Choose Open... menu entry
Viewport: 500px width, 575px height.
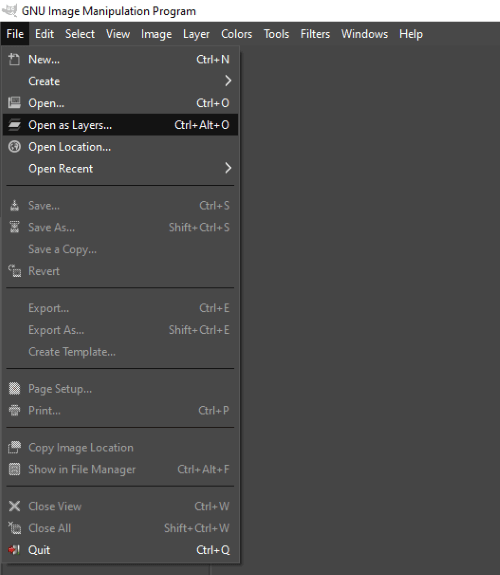pyautogui.click(x=120, y=103)
